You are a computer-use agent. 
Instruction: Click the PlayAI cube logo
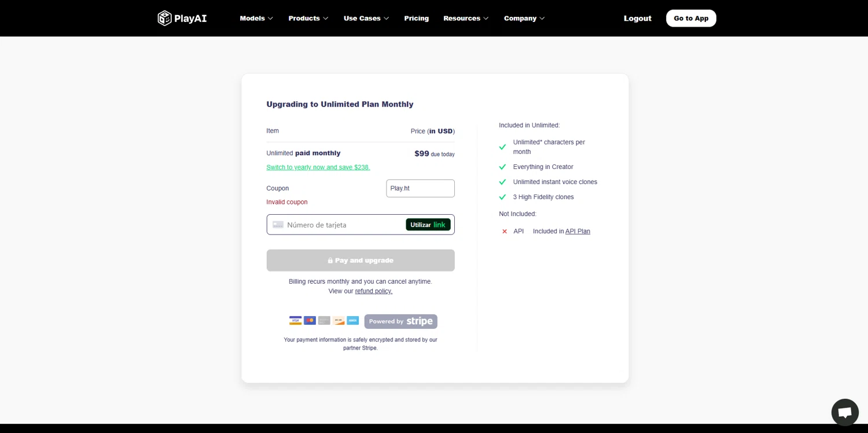pyautogui.click(x=165, y=18)
